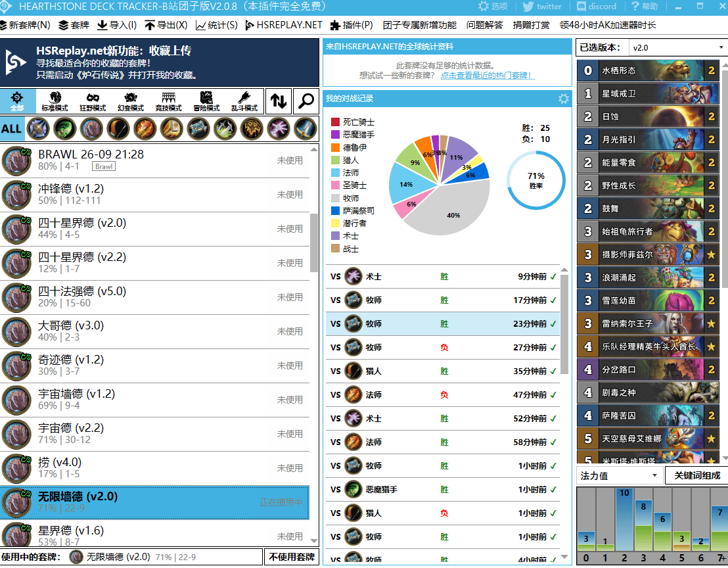This screenshot has width=728, height=568.
Task: Open the discord link in title bar
Action: (x=597, y=6)
